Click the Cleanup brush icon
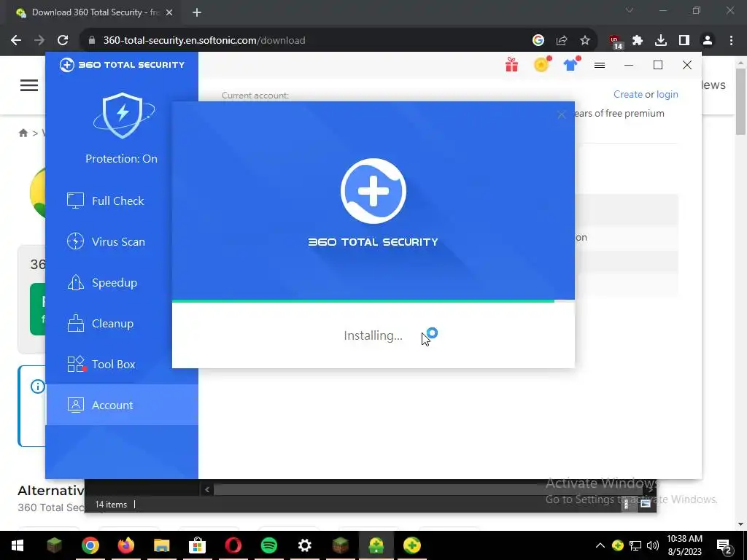Viewport: 747px width, 560px height. tap(75, 323)
